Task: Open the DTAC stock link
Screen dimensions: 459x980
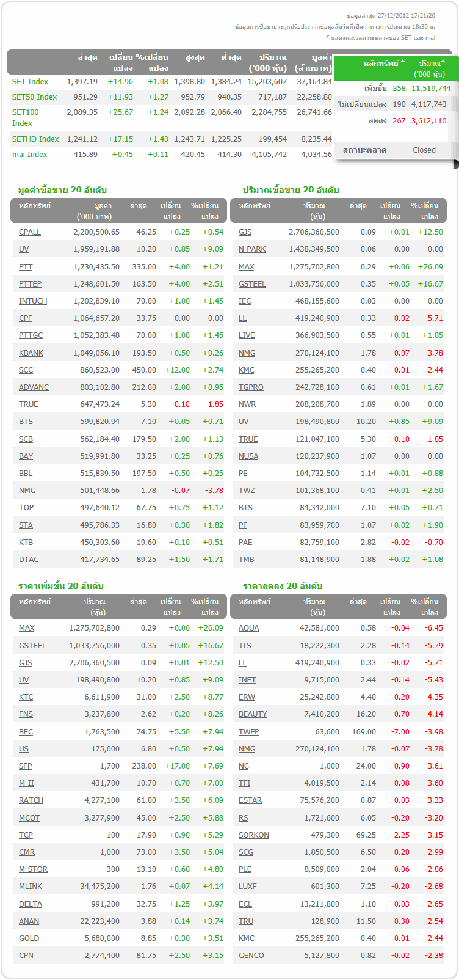Action: (x=29, y=560)
